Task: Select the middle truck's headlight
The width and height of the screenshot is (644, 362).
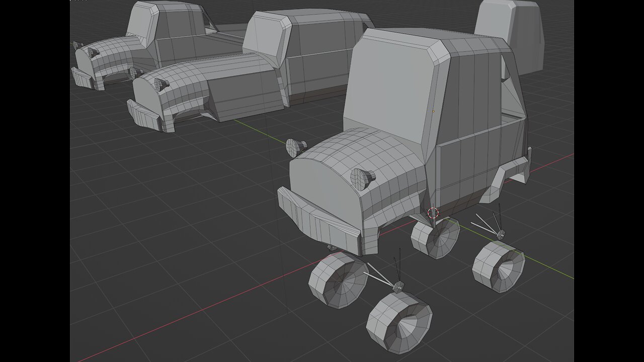Action: tap(162, 84)
